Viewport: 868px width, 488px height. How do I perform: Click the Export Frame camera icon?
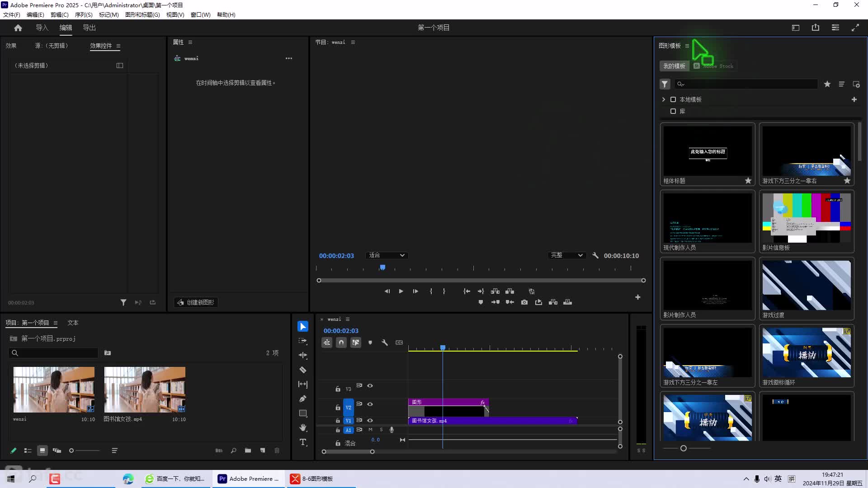(524, 302)
